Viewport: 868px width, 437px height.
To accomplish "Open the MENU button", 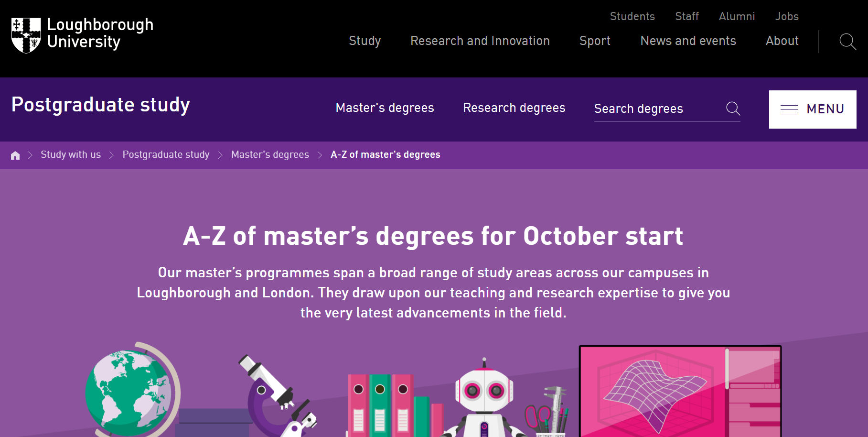I will 813,109.
